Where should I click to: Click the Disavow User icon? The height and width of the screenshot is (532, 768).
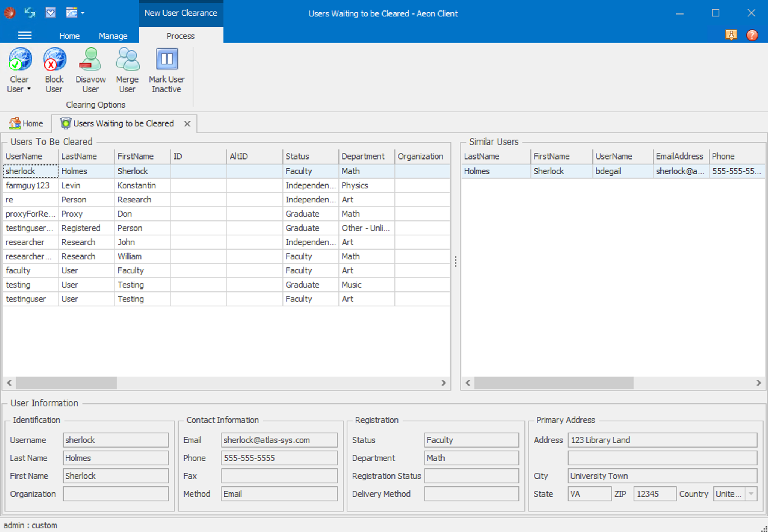(90, 60)
